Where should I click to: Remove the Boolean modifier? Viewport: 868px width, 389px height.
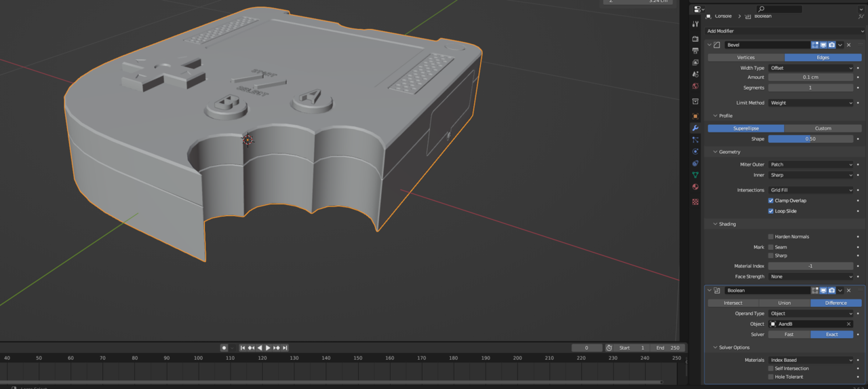point(848,291)
